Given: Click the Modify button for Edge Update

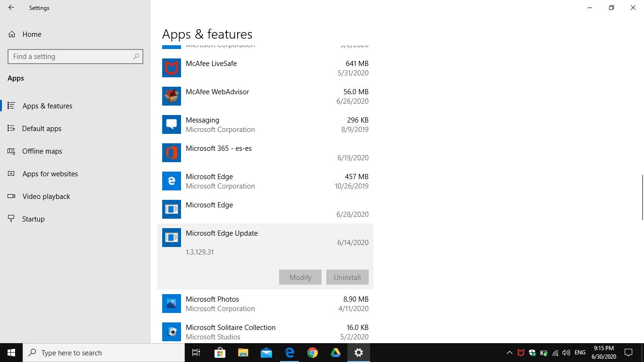Looking at the screenshot, I should (300, 277).
